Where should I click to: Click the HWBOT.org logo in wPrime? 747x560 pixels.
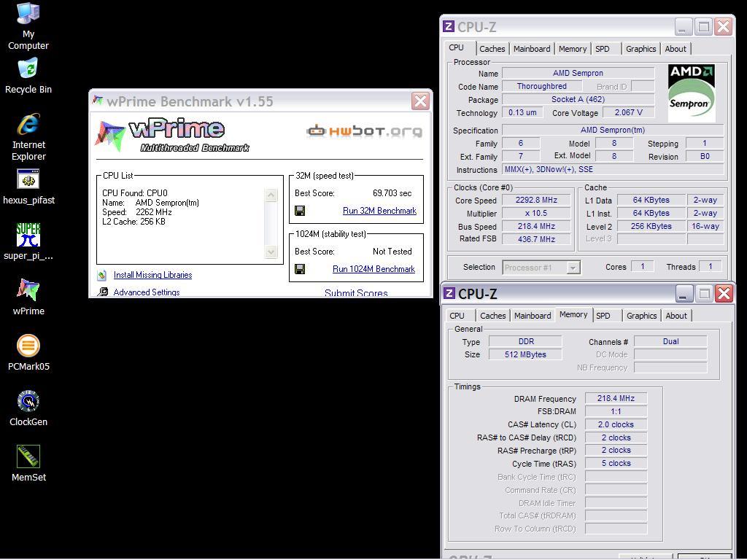coord(365,131)
